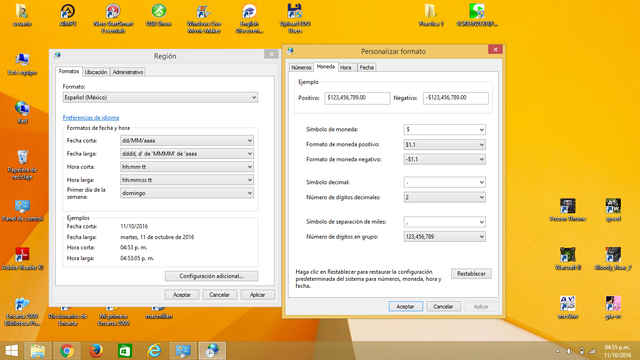Launch Internet Explorer from the taskbar
This screenshot has width=640, height=360.
click(x=154, y=351)
